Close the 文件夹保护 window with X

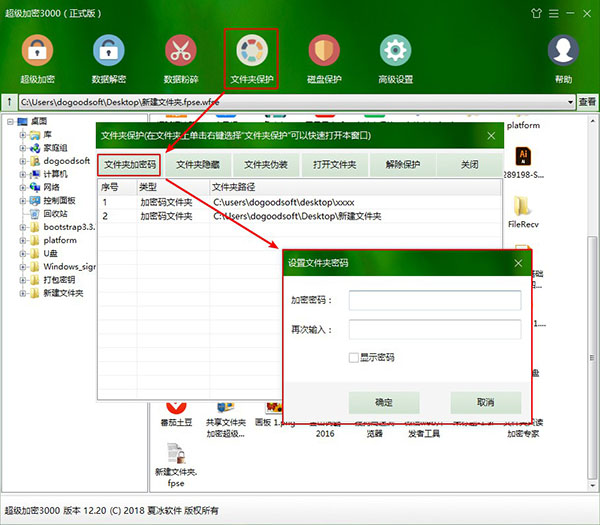point(491,136)
